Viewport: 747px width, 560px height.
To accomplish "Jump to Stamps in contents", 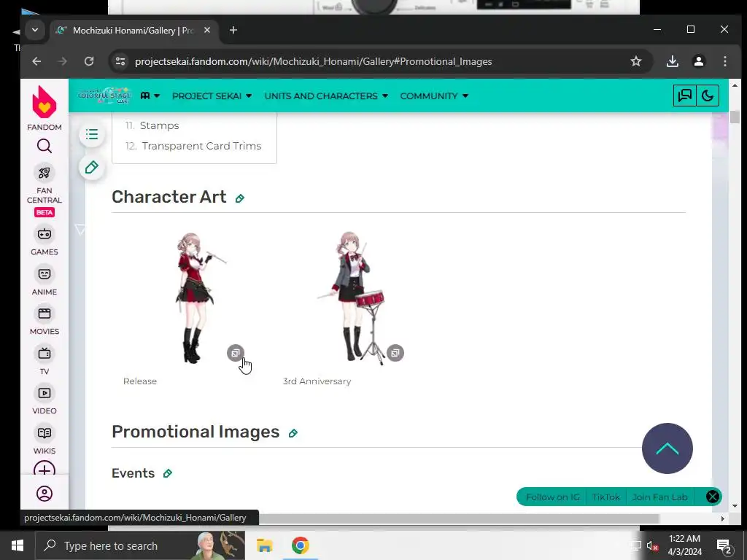I will (159, 125).
